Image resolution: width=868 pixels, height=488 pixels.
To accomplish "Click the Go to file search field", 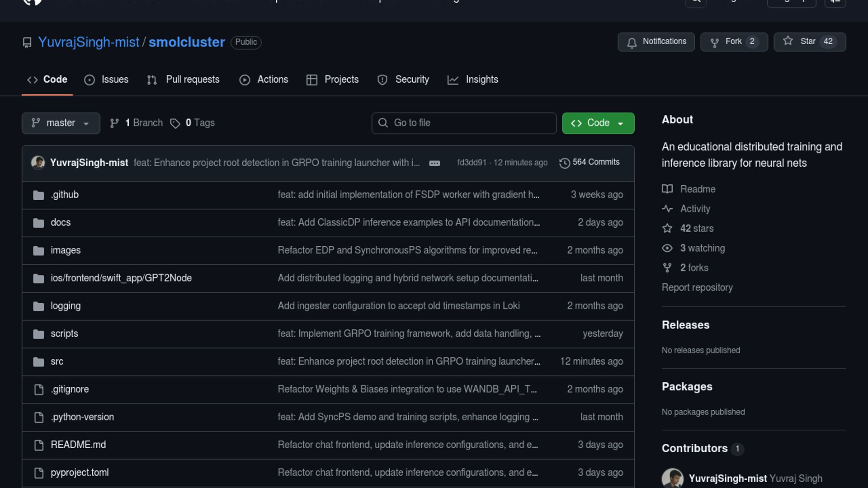I will click(x=463, y=123).
